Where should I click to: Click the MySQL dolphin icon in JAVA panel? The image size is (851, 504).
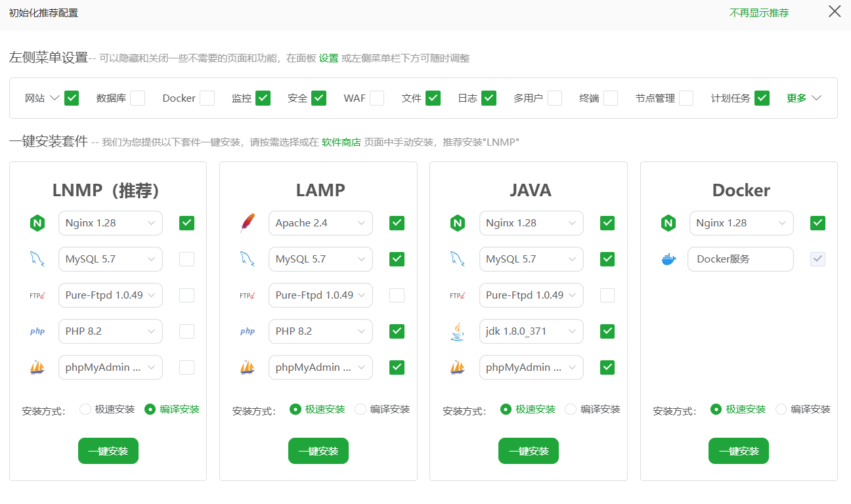(458, 259)
